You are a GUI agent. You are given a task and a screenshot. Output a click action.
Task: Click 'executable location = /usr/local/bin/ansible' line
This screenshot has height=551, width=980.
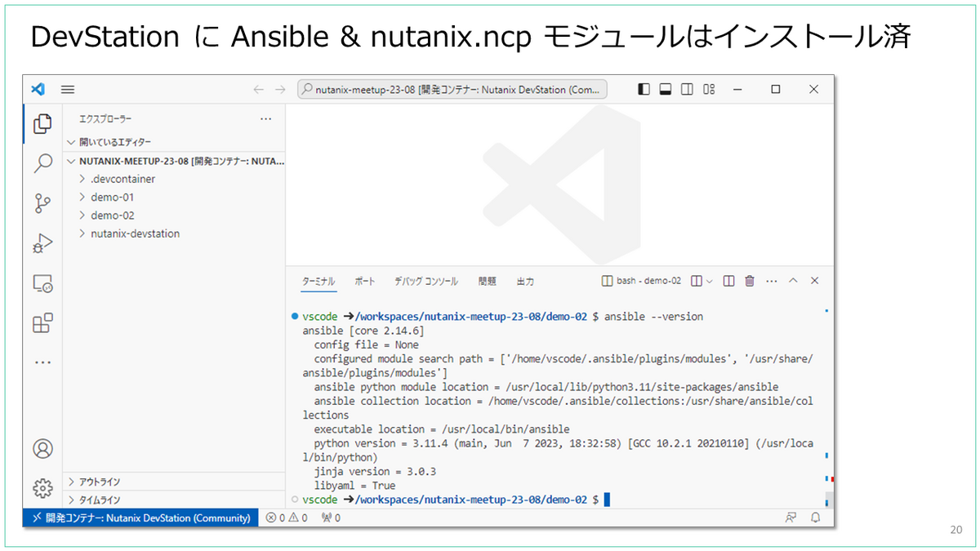pos(442,429)
